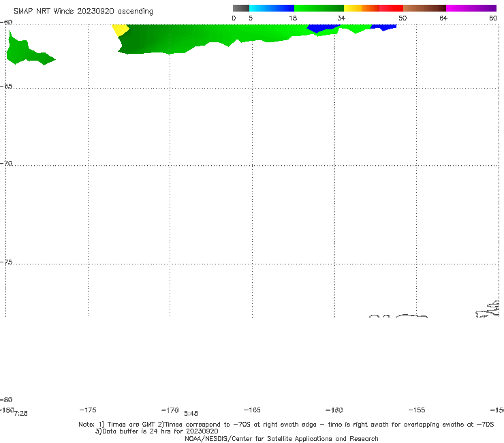
Task: Choose the magenta-purple segment of the color bar
Action: [471, 8]
